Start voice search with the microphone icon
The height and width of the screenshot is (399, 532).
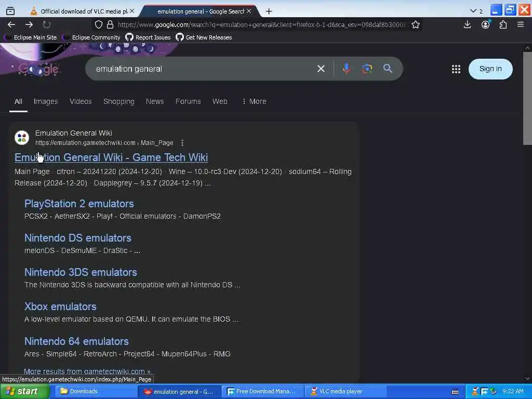(346, 69)
